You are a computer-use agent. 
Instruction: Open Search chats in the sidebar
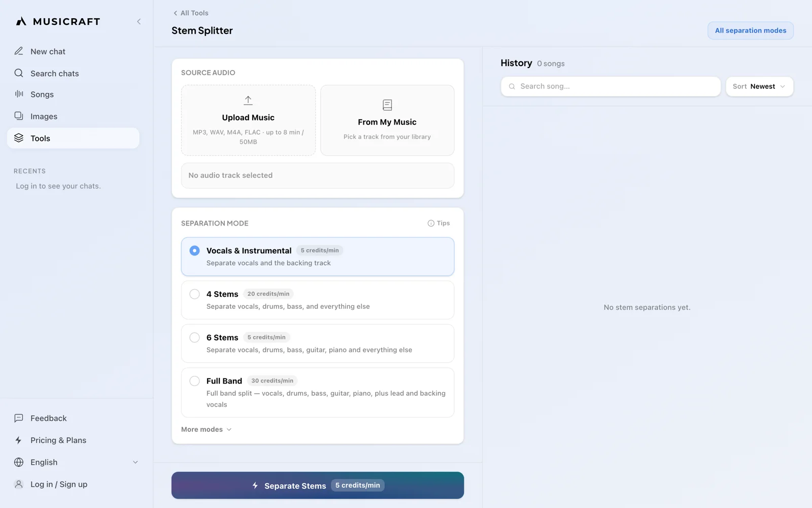pyautogui.click(x=73, y=73)
